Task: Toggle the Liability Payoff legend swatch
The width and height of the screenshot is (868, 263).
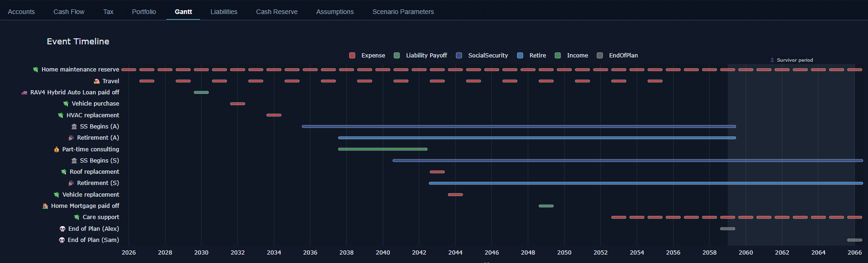Action: click(397, 56)
